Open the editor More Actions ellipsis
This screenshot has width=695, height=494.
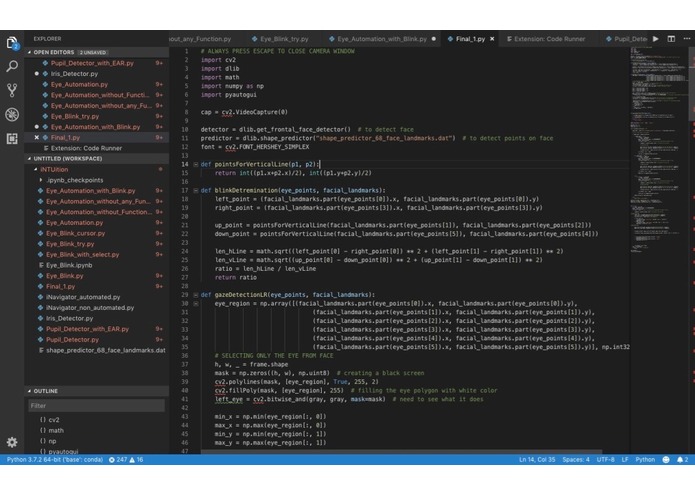point(687,39)
